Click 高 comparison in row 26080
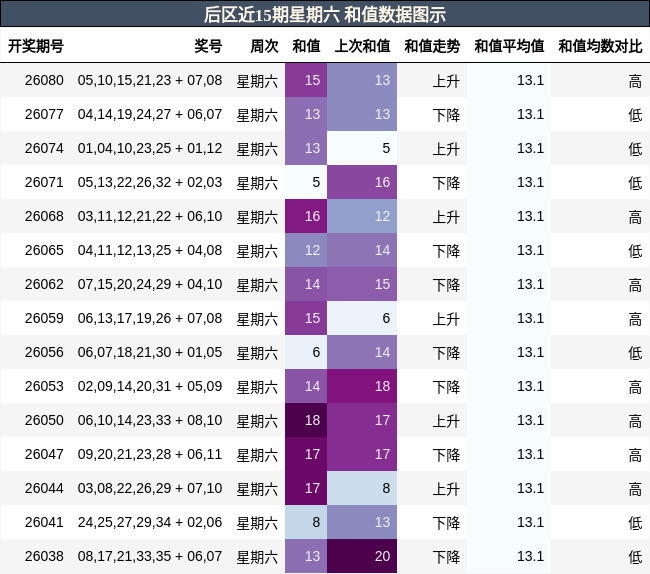This screenshot has width=650, height=574. [x=635, y=81]
